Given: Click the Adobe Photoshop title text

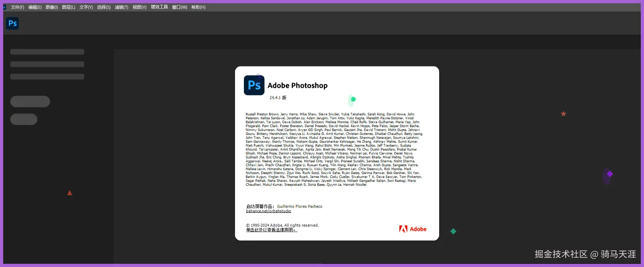Looking at the screenshot, I should click(298, 85).
